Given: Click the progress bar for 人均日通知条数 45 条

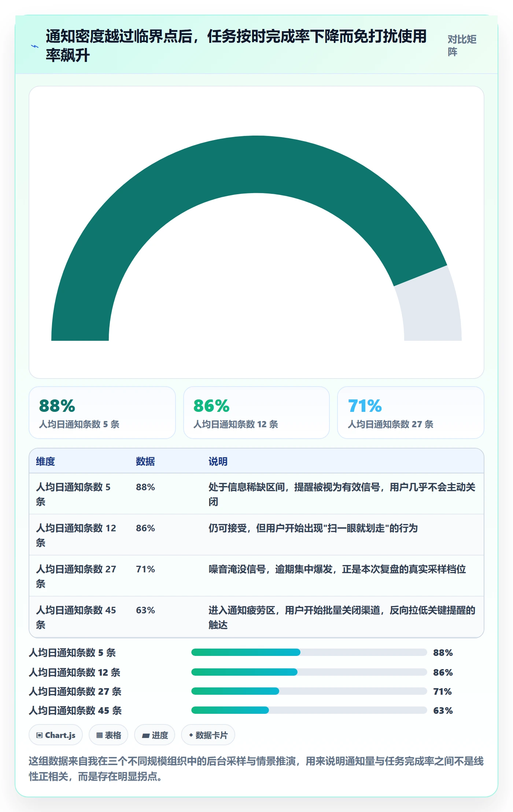Looking at the screenshot, I should tap(309, 710).
